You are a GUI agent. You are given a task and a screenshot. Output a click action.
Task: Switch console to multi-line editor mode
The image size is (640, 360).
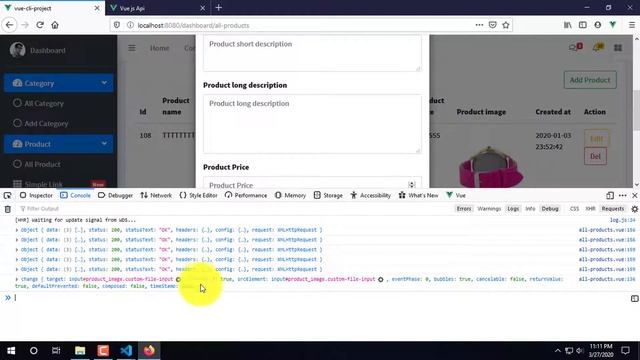(x=634, y=299)
